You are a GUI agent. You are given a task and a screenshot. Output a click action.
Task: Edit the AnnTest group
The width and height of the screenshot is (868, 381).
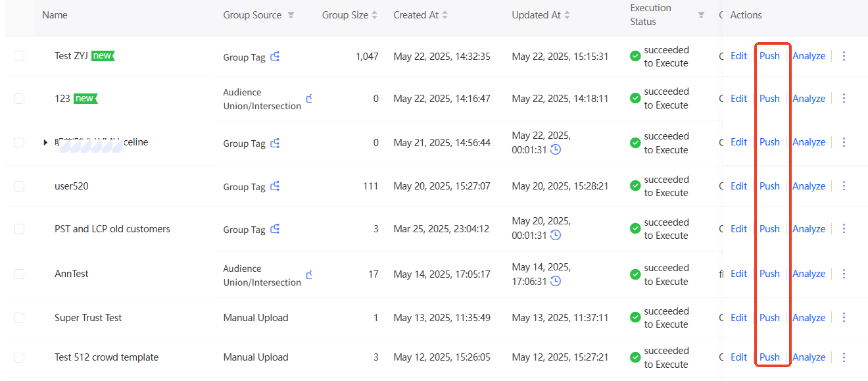(x=738, y=274)
